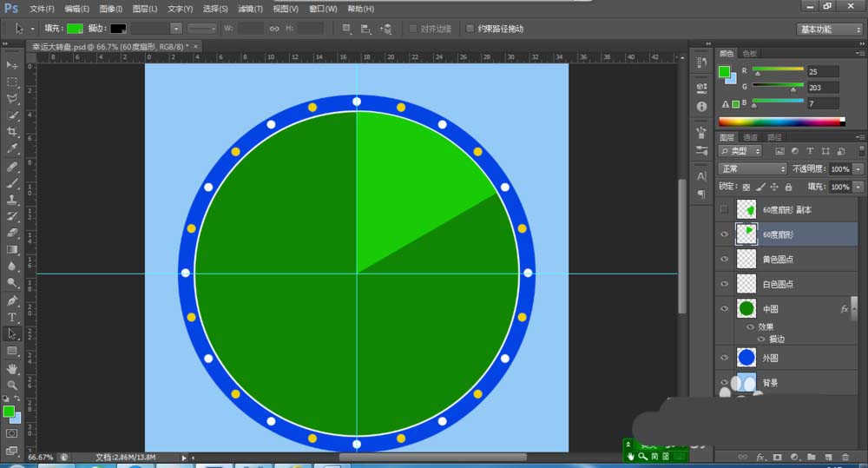Show the 60度扇形 副本 layer
The height and width of the screenshot is (468, 868).
coord(724,209)
